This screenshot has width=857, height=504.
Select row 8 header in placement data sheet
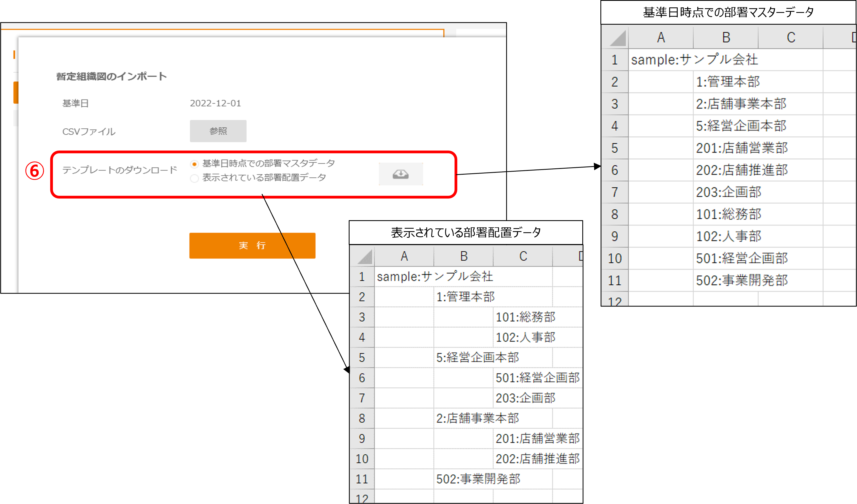pyautogui.click(x=362, y=418)
